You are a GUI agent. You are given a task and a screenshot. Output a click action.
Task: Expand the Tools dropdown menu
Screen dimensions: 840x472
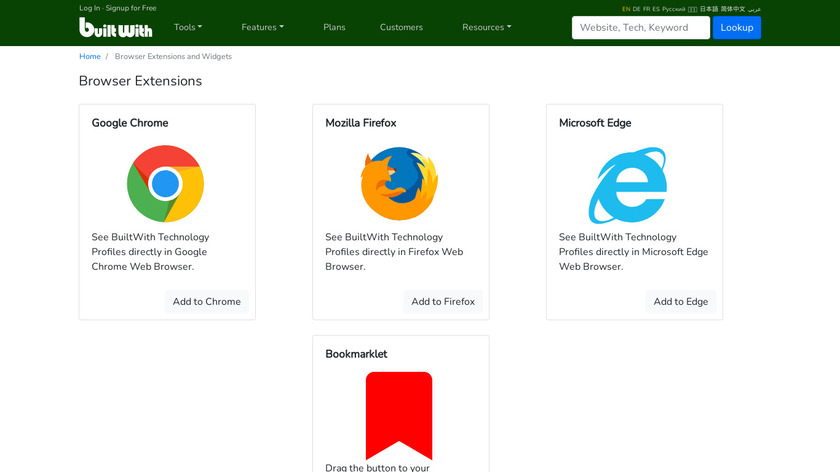(x=187, y=27)
